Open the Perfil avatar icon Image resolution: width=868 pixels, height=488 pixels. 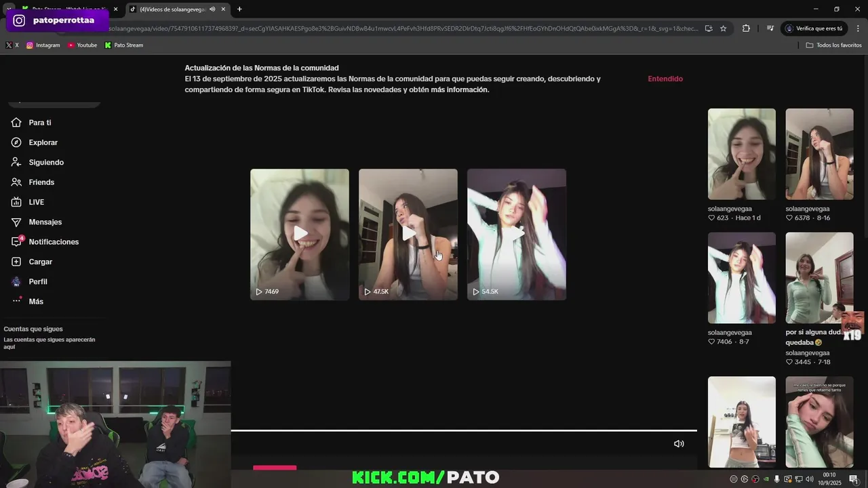(x=16, y=281)
